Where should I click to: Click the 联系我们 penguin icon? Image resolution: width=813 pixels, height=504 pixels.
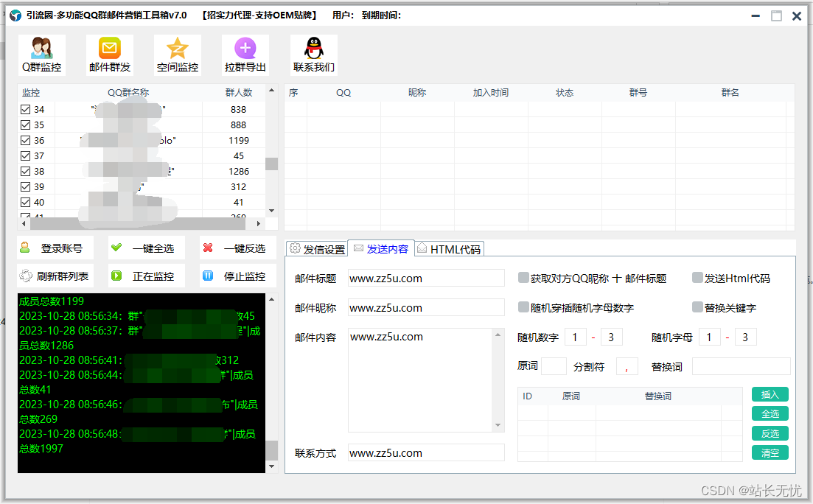314,55
